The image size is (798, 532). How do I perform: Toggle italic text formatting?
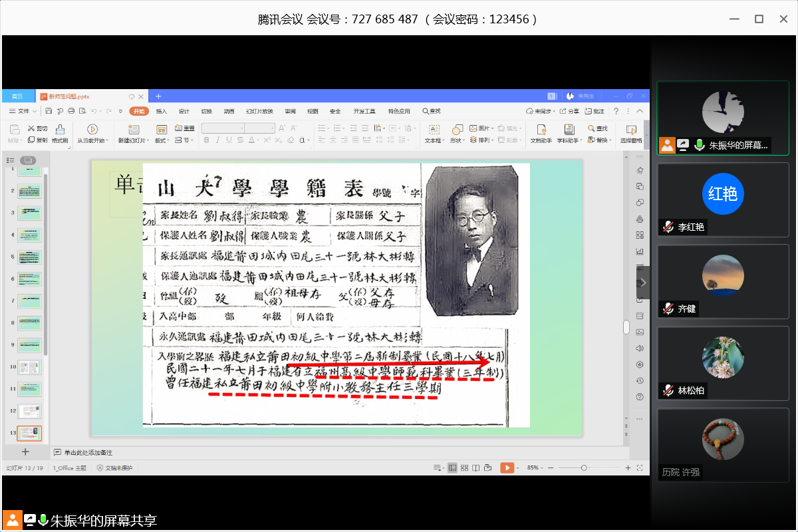click(x=218, y=140)
